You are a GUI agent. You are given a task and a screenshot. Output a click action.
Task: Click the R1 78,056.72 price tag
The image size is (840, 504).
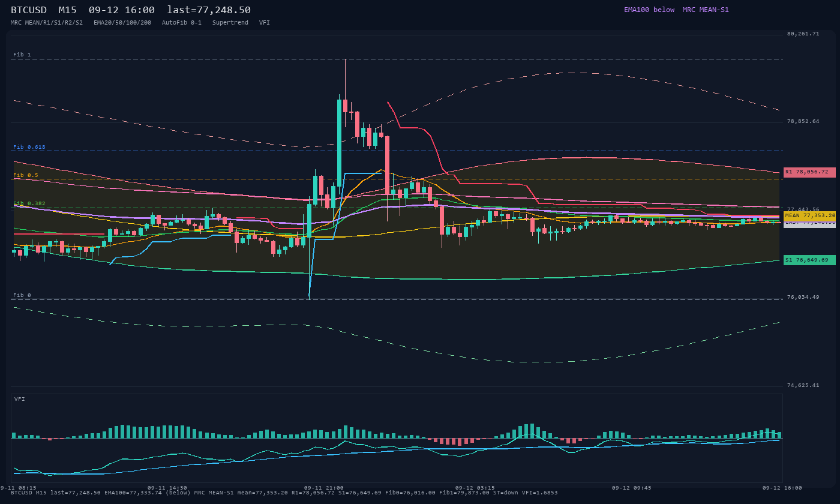click(809, 172)
